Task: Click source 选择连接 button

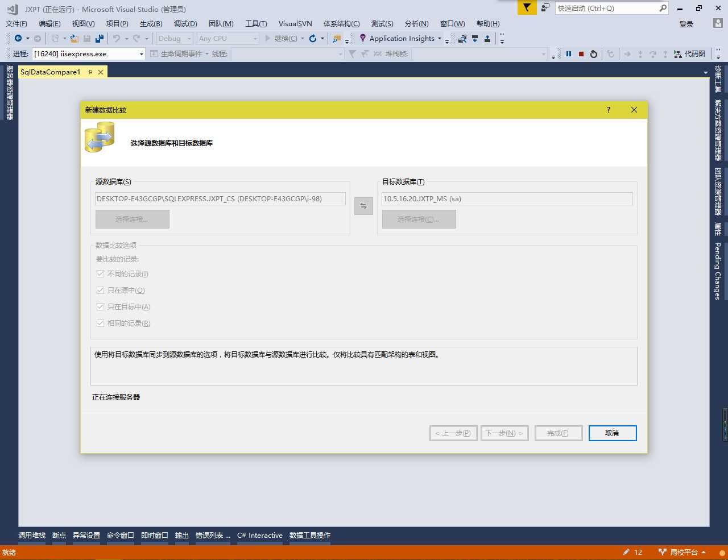Action: [133, 219]
